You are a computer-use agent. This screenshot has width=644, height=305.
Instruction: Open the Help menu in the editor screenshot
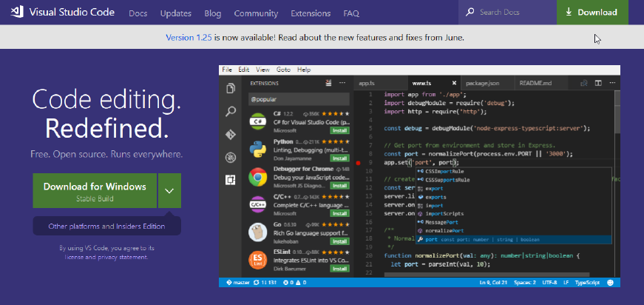304,70
